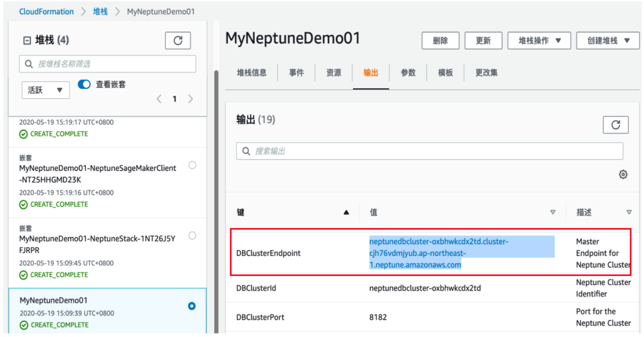Switch to the change sets tab
The width and height of the screenshot is (644, 337).
point(486,73)
